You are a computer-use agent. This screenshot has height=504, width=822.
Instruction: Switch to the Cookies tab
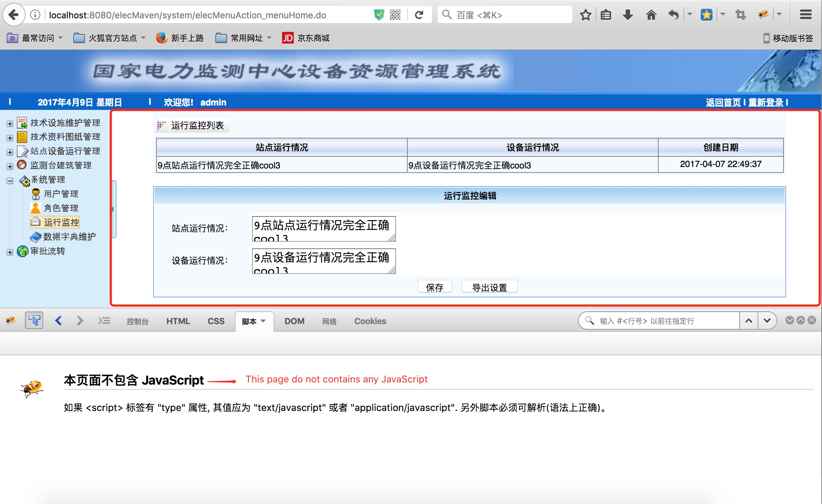pyautogui.click(x=370, y=321)
